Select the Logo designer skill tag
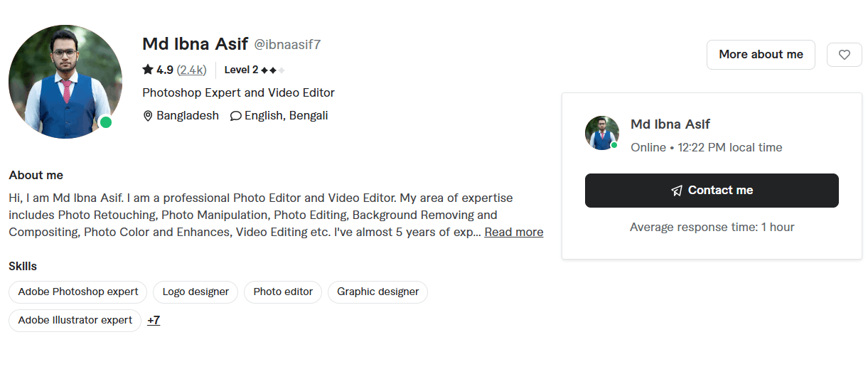 pos(195,292)
